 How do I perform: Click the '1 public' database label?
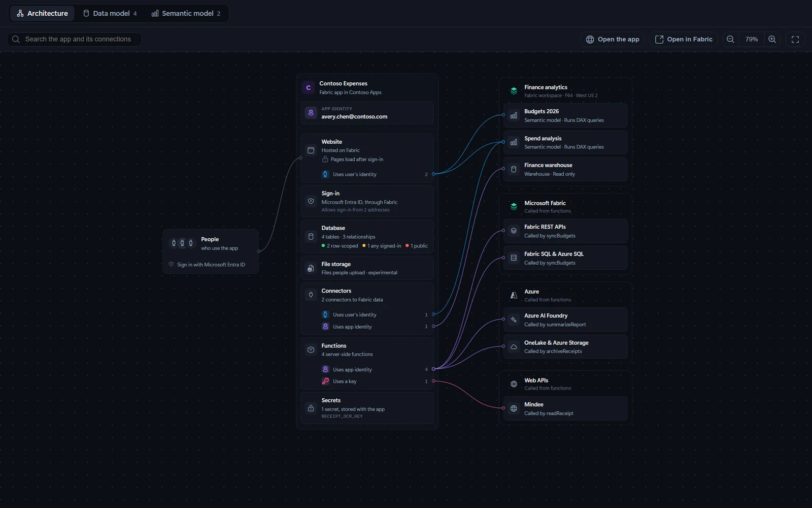pos(417,246)
